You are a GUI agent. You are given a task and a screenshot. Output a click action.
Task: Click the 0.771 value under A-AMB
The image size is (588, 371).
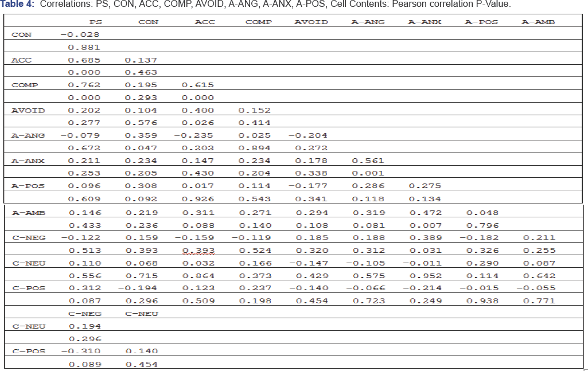tap(538, 300)
